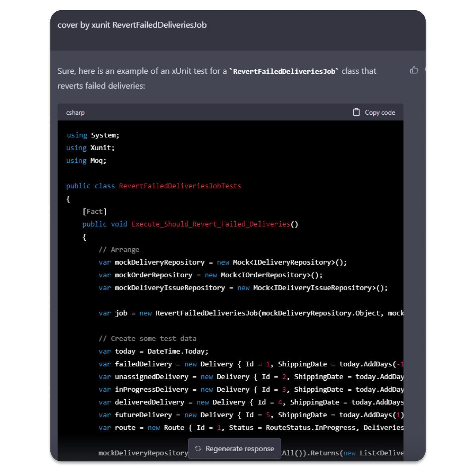Image resolution: width=476 pixels, height=472 pixels.
Task: Click the '// Arrange' comment
Action: [119, 249]
